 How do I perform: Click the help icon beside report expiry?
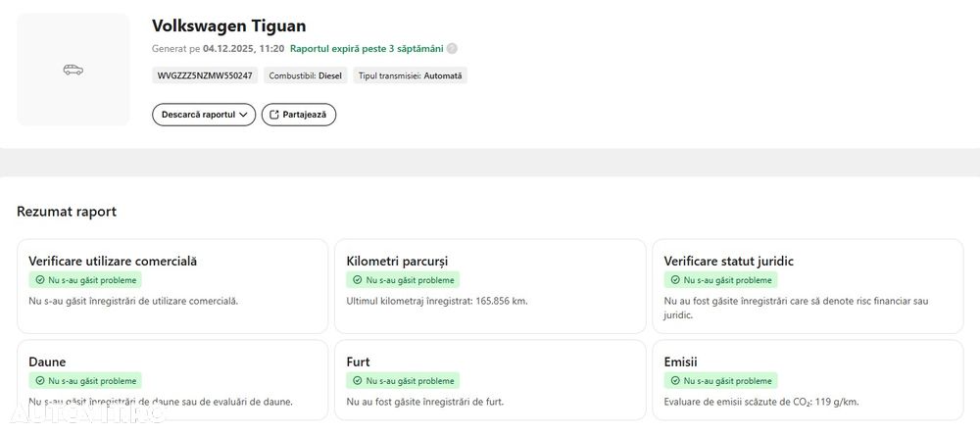(x=452, y=48)
